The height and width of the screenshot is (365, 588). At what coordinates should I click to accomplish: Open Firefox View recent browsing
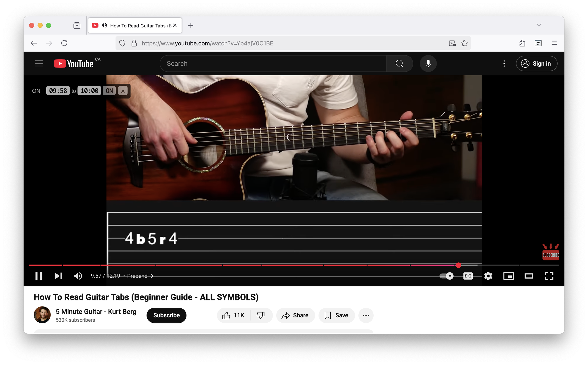(x=77, y=25)
